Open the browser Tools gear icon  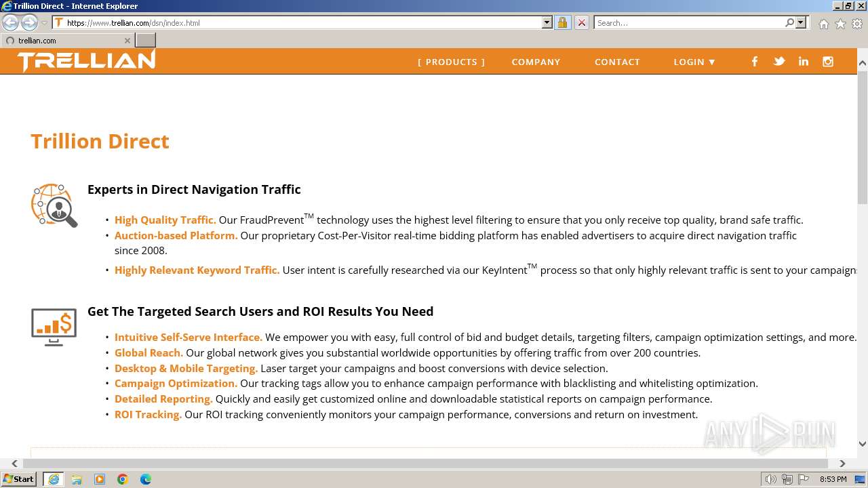click(857, 24)
